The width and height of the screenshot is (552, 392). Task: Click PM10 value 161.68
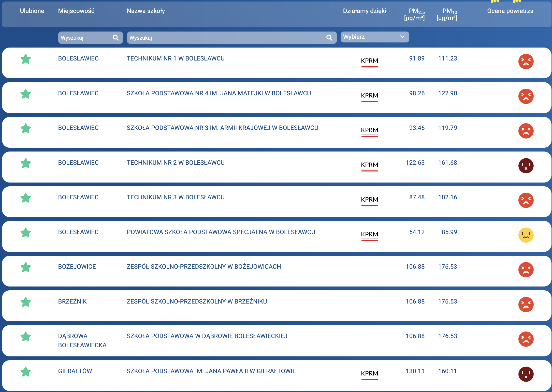point(448,163)
